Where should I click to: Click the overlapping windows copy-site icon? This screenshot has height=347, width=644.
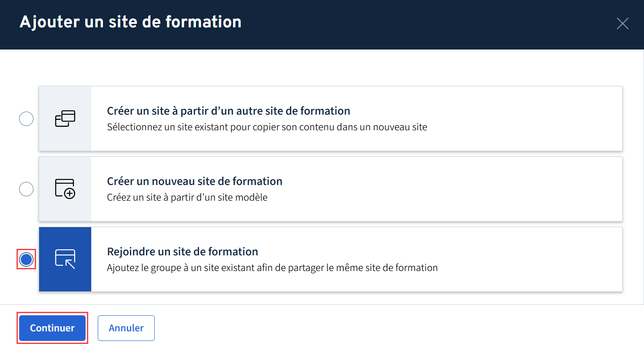65,119
